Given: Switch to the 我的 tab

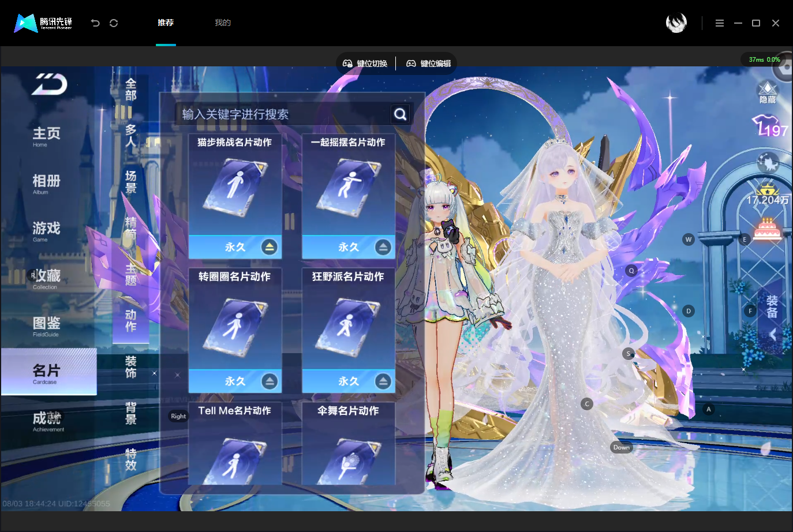Looking at the screenshot, I should point(223,23).
